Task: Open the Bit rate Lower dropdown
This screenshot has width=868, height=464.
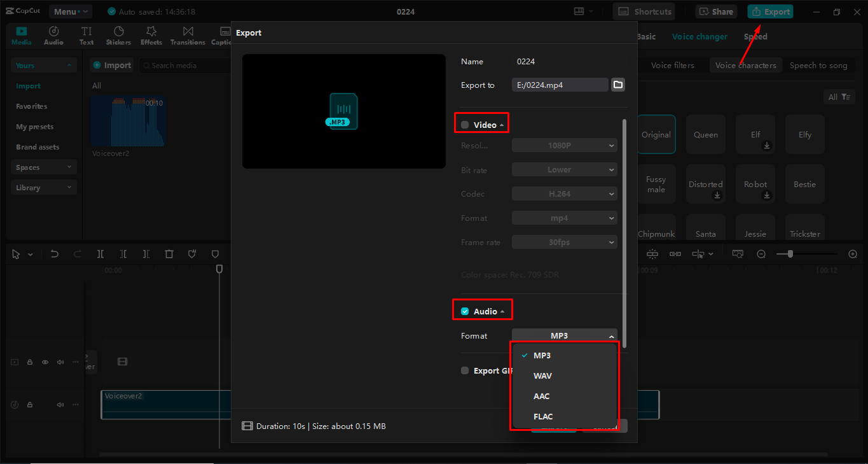Action: tap(565, 170)
